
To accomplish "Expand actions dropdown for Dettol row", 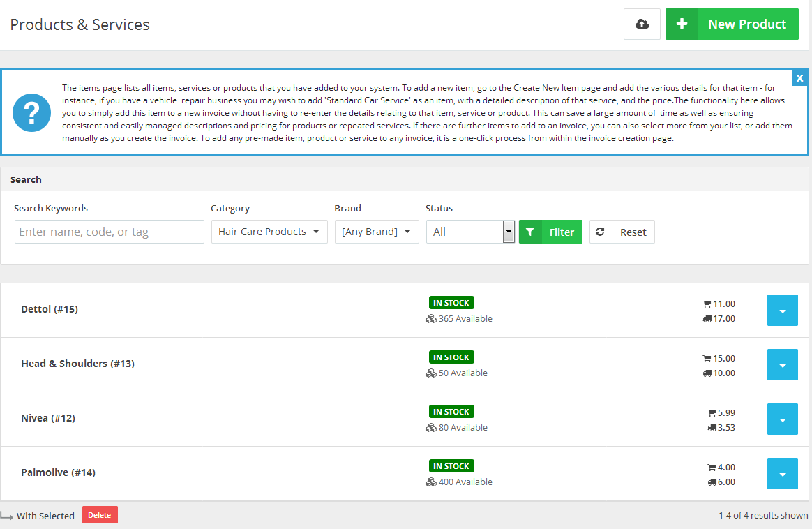I will pos(782,311).
